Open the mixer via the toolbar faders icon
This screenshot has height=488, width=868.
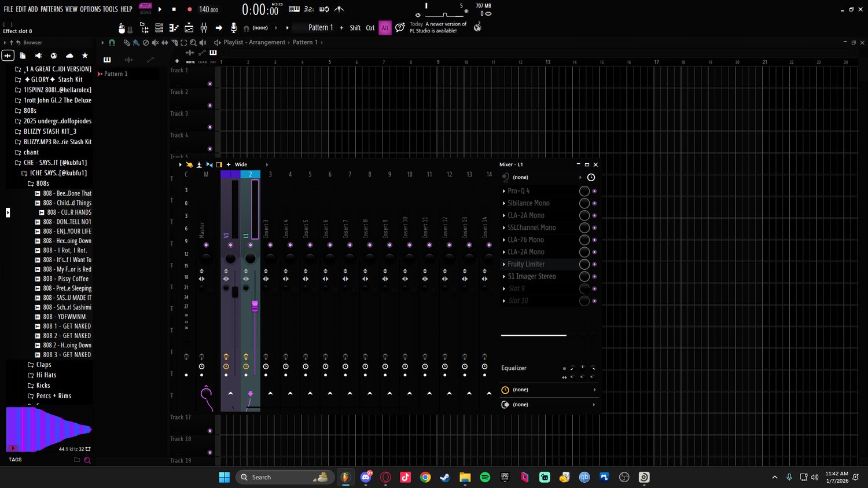pyautogui.click(x=204, y=28)
